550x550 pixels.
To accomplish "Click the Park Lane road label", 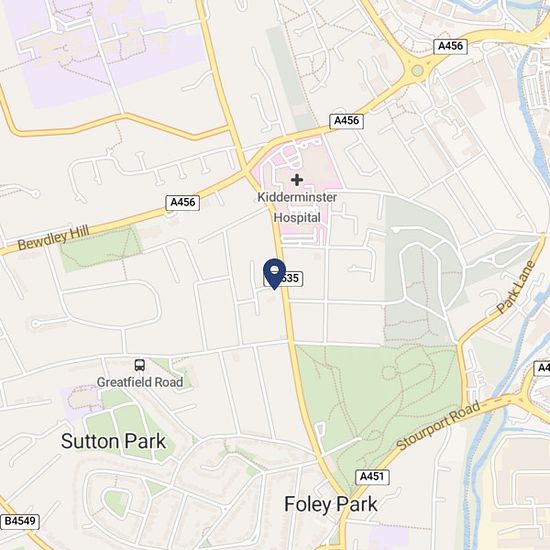I will [516, 287].
